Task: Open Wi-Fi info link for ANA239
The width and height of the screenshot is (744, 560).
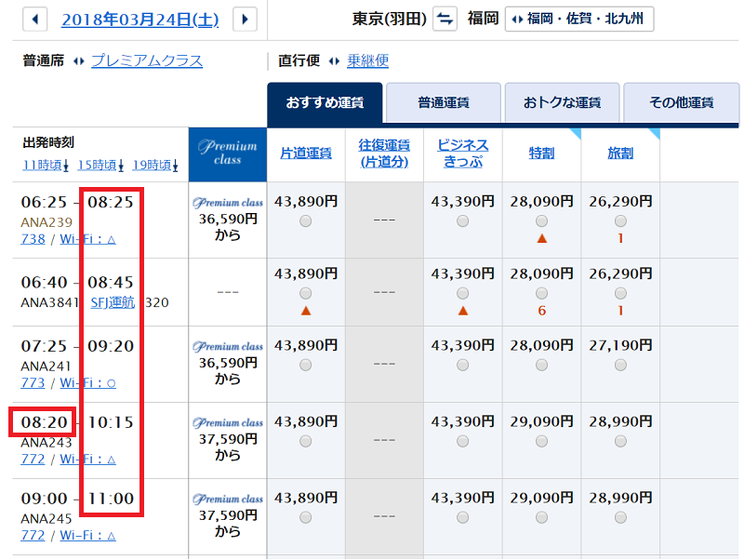Action: pyautogui.click(x=87, y=239)
